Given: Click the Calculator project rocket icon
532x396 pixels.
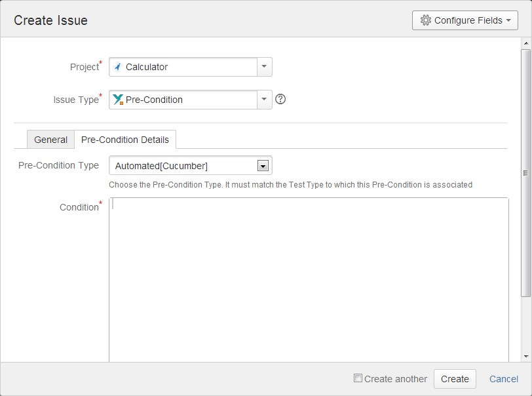Looking at the screenshot, I should point(117,67).
